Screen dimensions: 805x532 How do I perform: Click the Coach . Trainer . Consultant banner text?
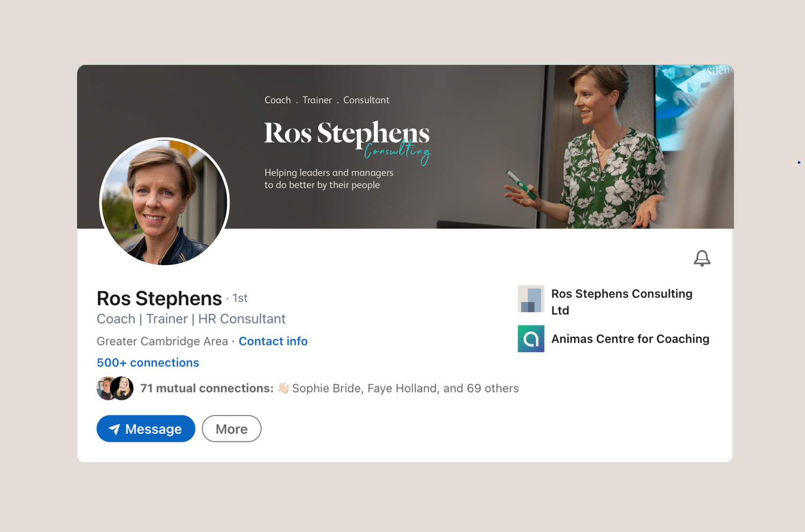pos(327,100)
